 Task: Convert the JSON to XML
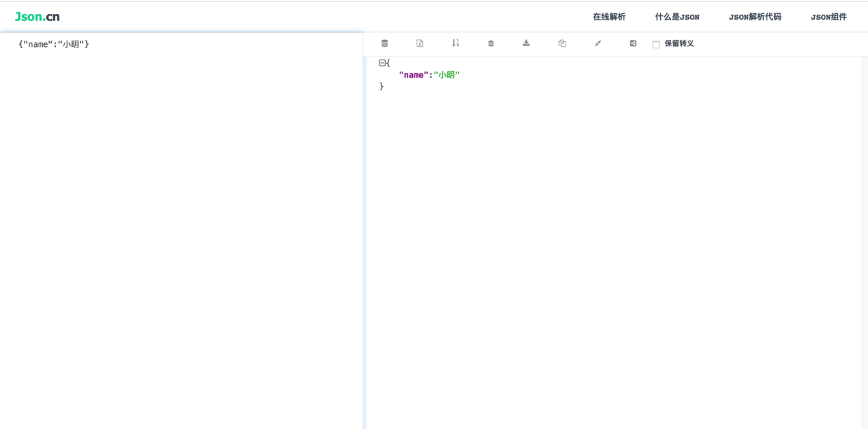tap(420, 43)
